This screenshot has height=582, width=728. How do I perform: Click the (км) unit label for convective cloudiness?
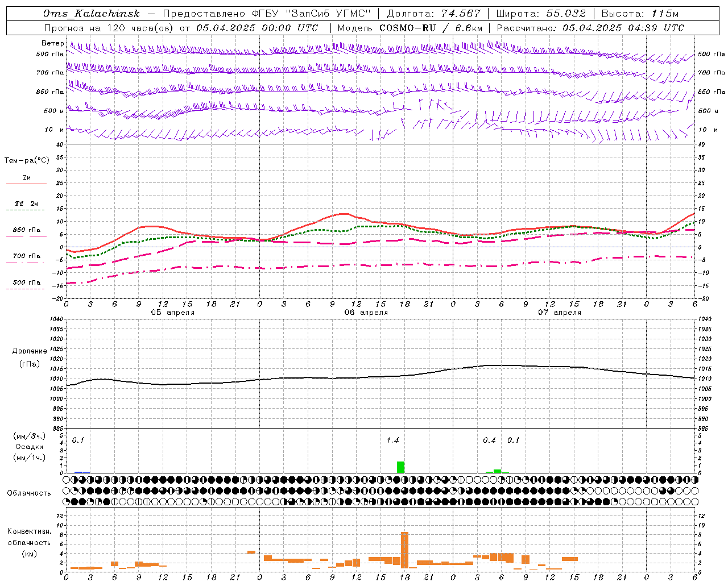point(29,554)
